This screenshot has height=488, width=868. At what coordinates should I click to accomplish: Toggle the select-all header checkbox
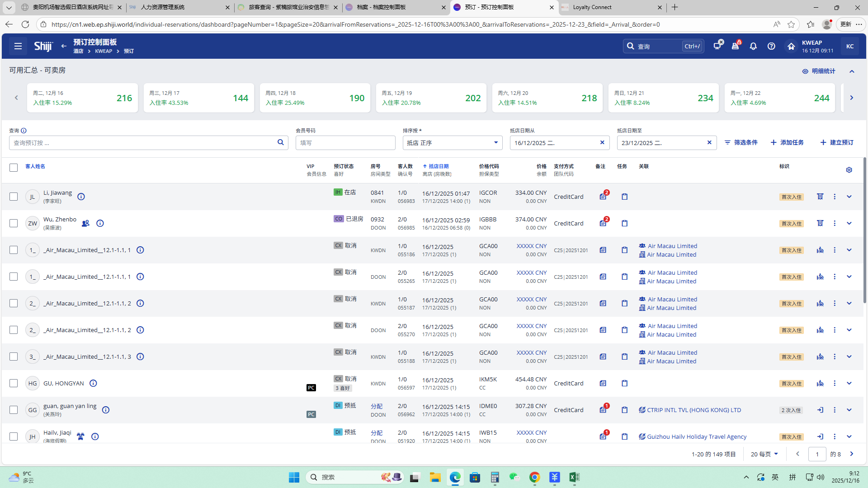click(14, 168)
